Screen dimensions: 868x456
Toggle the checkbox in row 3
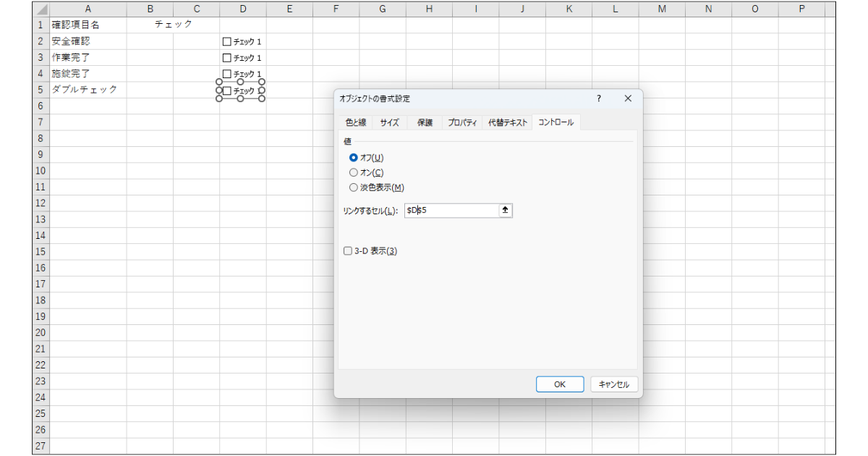pyautogui.click(x=227, y=58)
